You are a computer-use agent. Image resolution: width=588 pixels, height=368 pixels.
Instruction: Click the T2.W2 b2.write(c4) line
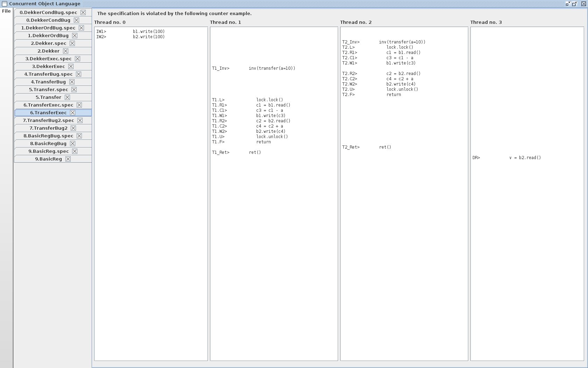[379, 84]
